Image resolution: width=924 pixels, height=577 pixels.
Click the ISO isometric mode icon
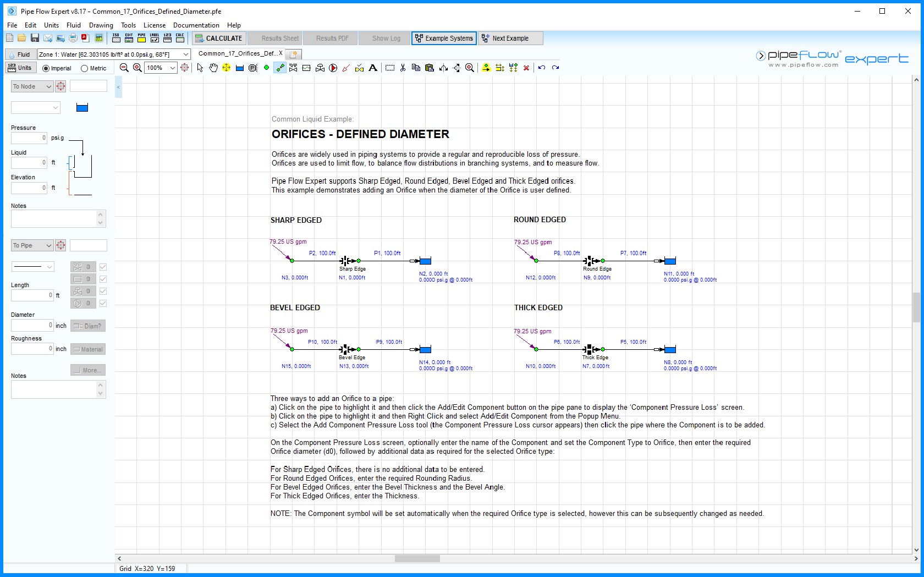(x=116, y=38)
